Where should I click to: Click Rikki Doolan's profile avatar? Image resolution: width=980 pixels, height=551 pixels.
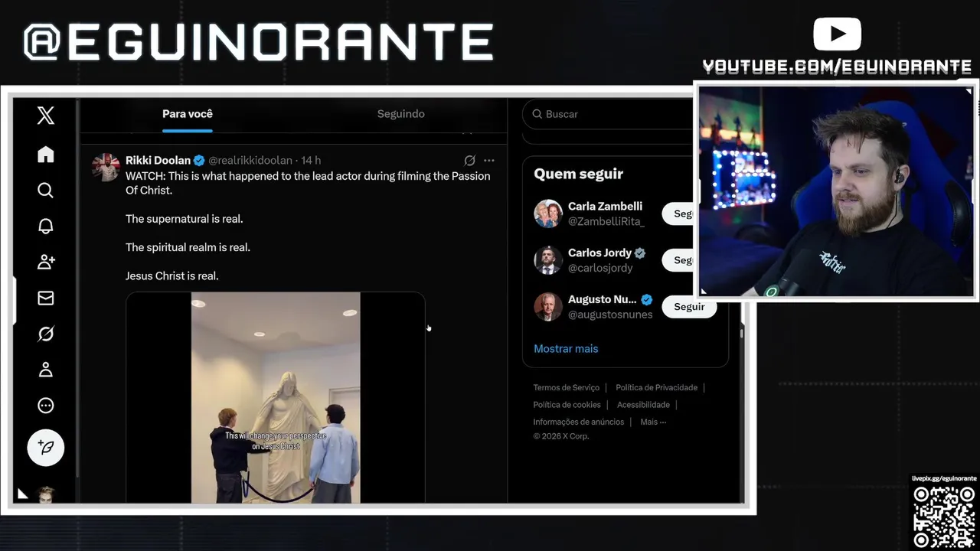point(106,167)
